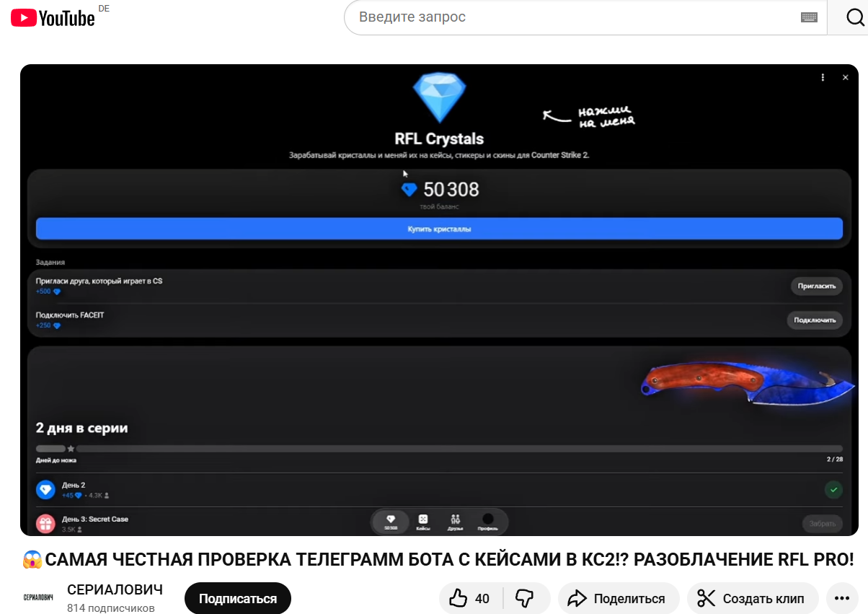Open the Профиль tab

point(487,522)
